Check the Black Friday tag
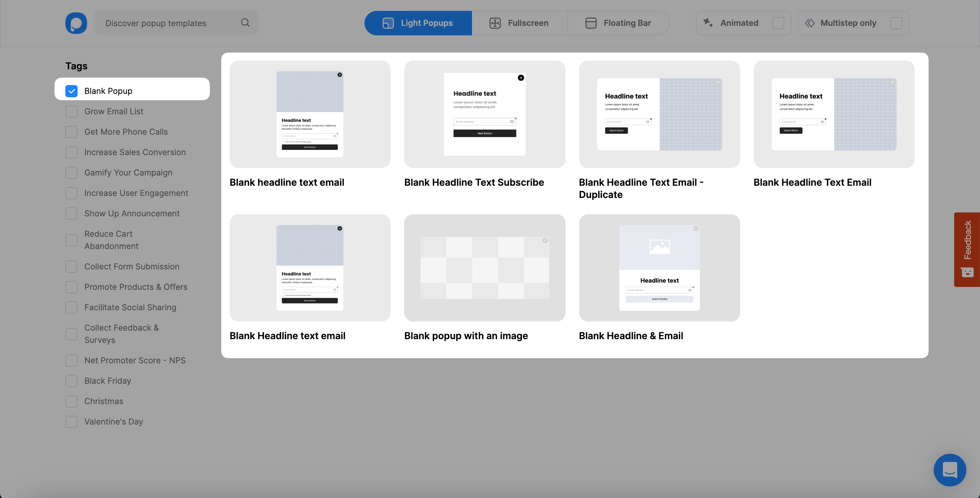 [71, 381]
